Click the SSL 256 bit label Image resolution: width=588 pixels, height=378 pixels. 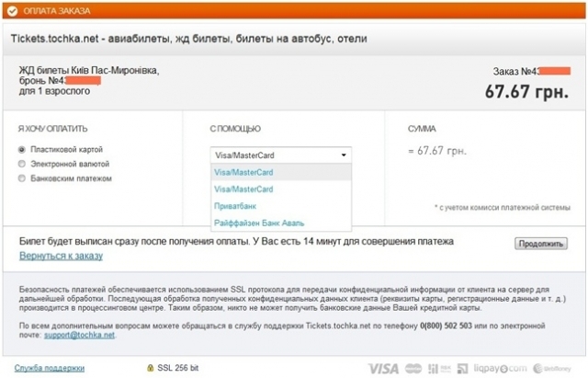(x=177, y=368)
